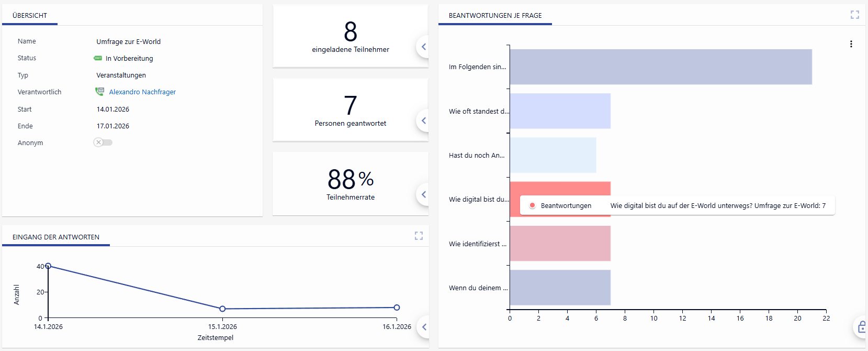
Task: Select the Eingang der Antworten tab
Action: [x=56, y=237]
